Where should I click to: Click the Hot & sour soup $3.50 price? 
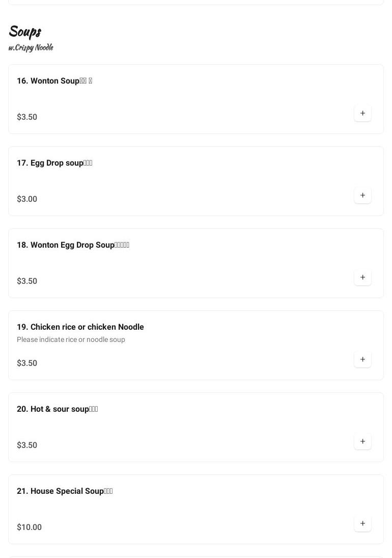tap(27, 445)
